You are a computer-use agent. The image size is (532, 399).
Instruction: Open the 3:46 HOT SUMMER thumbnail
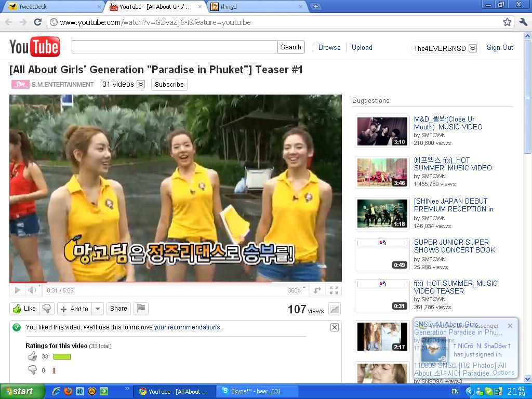[382, 172]
